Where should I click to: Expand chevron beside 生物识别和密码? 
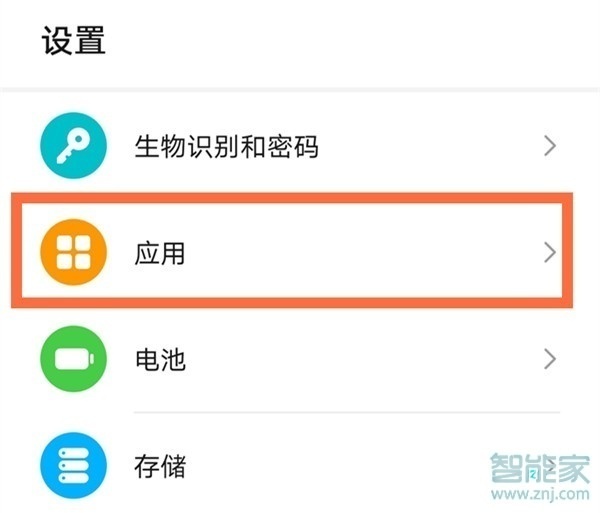tap(549, 147)
